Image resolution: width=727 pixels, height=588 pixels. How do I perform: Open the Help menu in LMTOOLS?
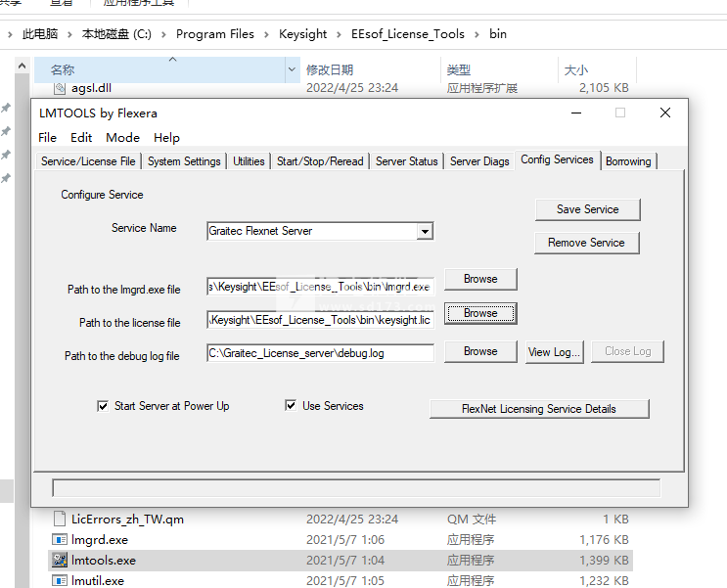click(x=166, y=138)
